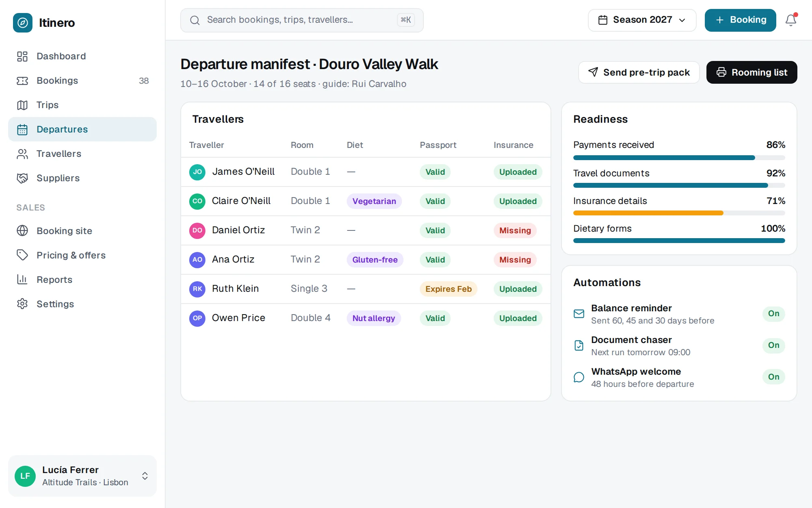Open Dashboard in the sidebar
The width and height of the screenshot is (812, 508).
tap(82, 56)
